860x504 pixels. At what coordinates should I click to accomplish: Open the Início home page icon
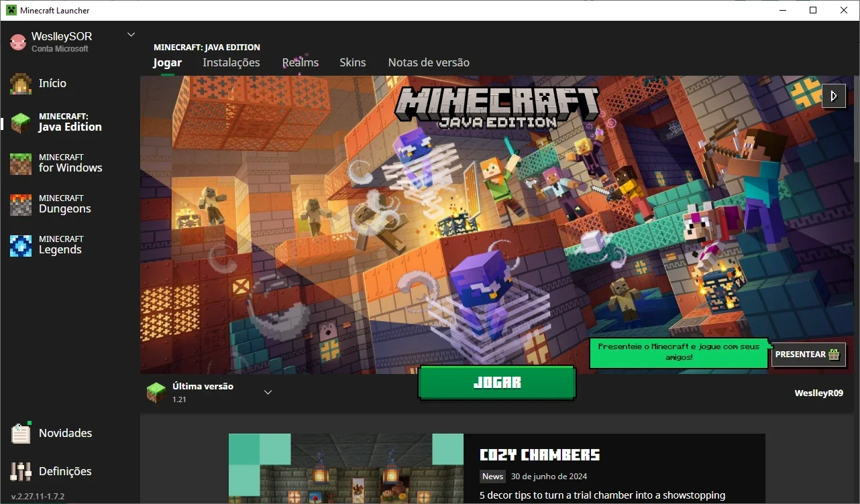coord(21,83)
